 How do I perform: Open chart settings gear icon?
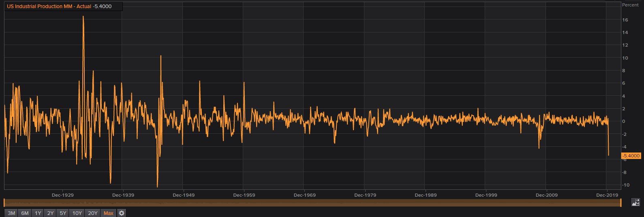[x=122, y=213]
